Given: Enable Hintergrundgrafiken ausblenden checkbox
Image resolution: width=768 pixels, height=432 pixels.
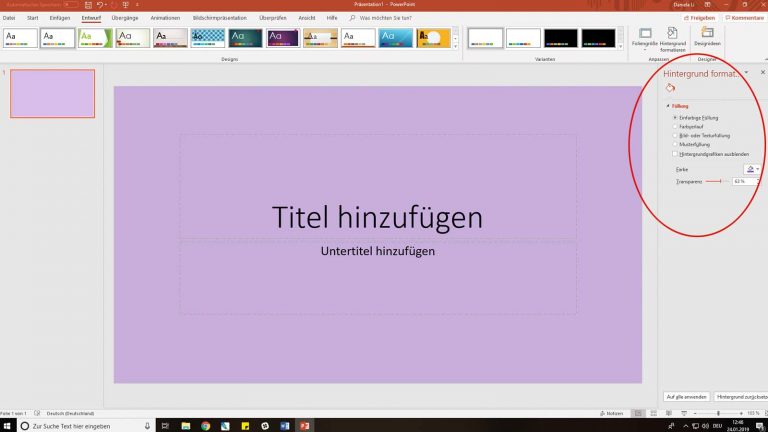Looking at the screenshot, I should 675,154.
